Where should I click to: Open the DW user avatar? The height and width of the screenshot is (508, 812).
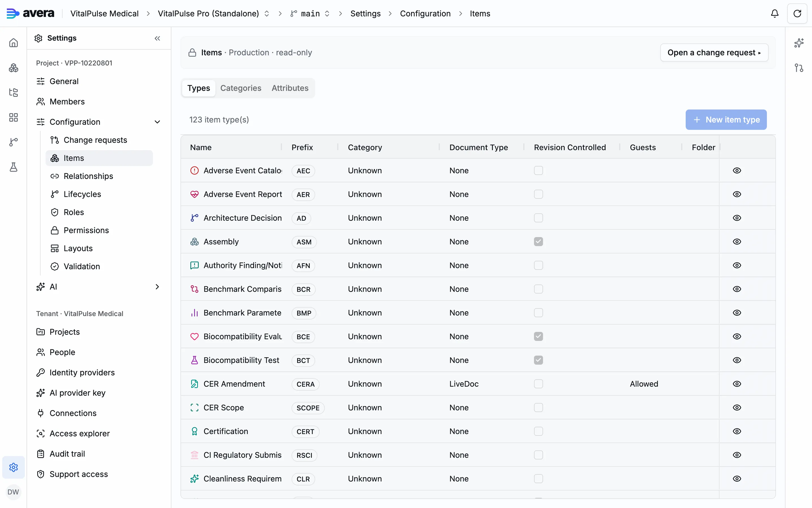13,492
